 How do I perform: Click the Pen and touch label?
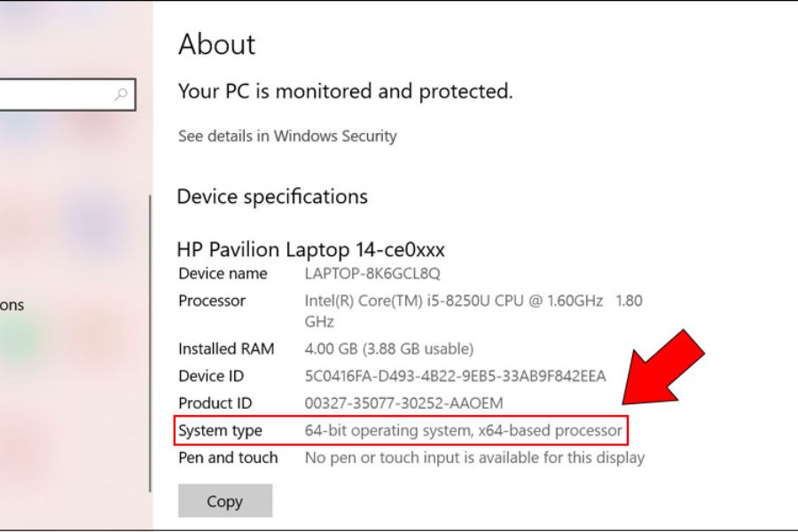click(x=228, y=458)
